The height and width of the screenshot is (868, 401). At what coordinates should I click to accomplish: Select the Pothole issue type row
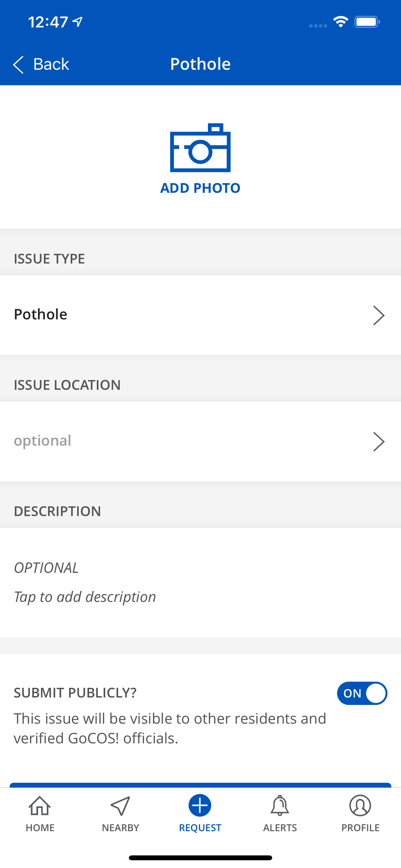(x=169, y=315)
